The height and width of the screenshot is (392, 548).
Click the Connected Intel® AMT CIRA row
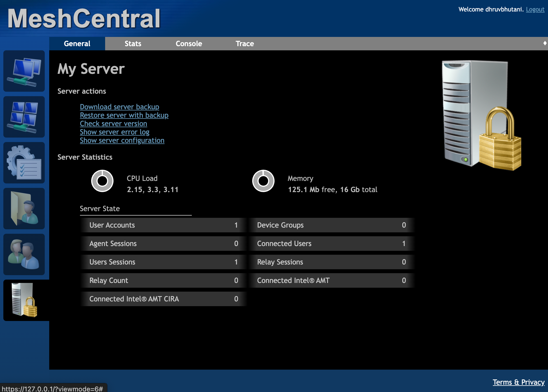tap(164, 299)
